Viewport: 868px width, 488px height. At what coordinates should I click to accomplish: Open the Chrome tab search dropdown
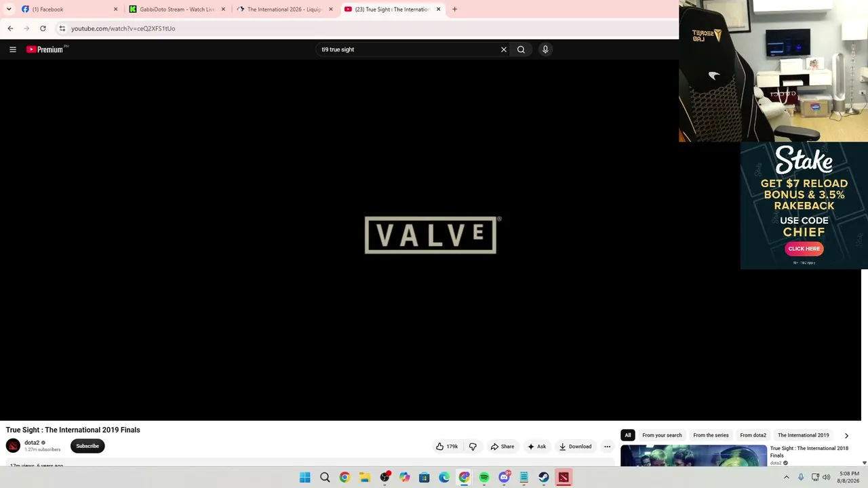tap(9, 9)
